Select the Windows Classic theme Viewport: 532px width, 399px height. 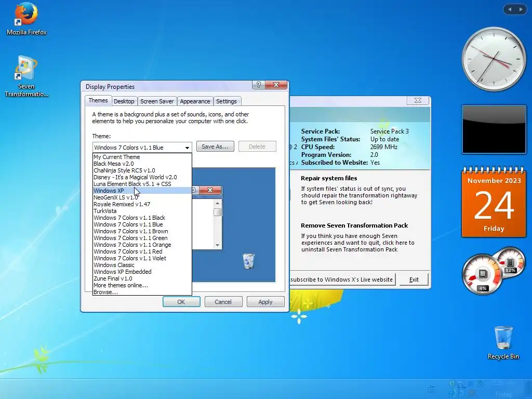click(142, 265)
